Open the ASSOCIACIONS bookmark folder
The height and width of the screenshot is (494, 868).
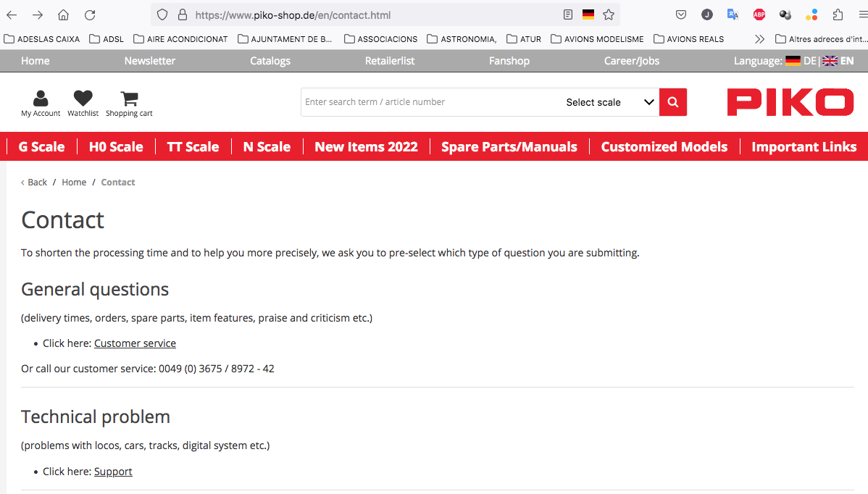[x=381, y=39]
